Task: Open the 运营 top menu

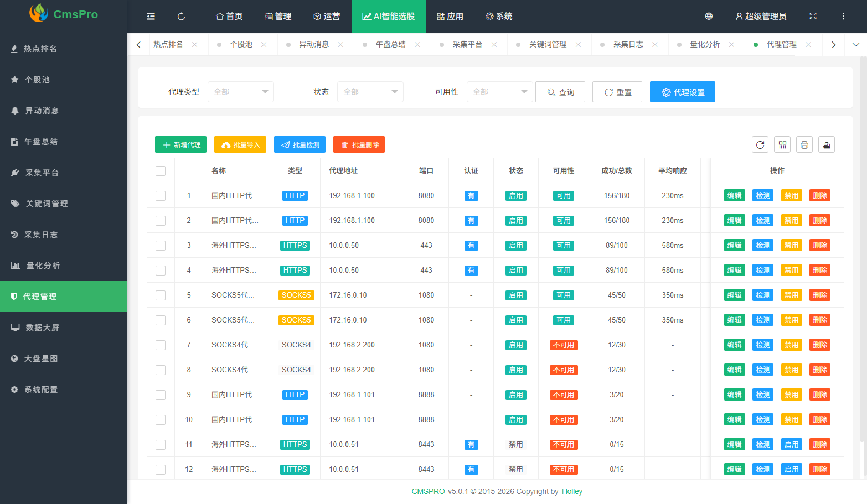Action: click(x=327, y=17)
